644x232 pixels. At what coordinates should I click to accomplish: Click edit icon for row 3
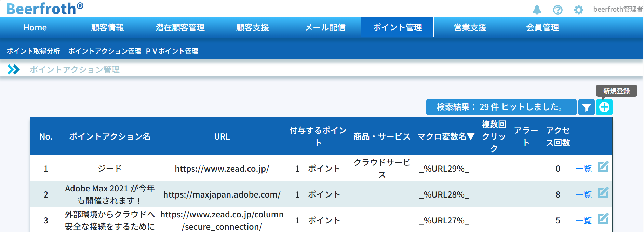[603, 219]
